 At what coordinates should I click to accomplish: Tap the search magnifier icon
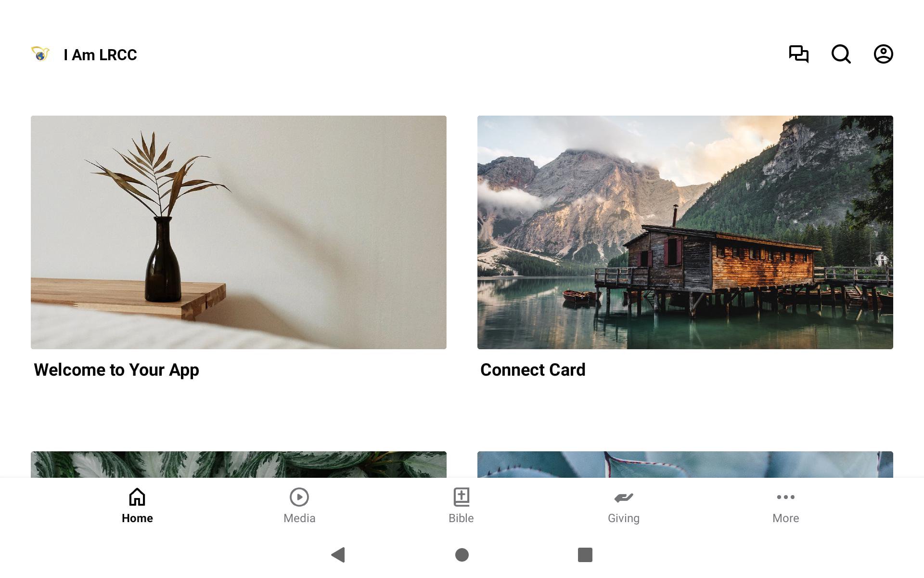[x=841, y=54]
